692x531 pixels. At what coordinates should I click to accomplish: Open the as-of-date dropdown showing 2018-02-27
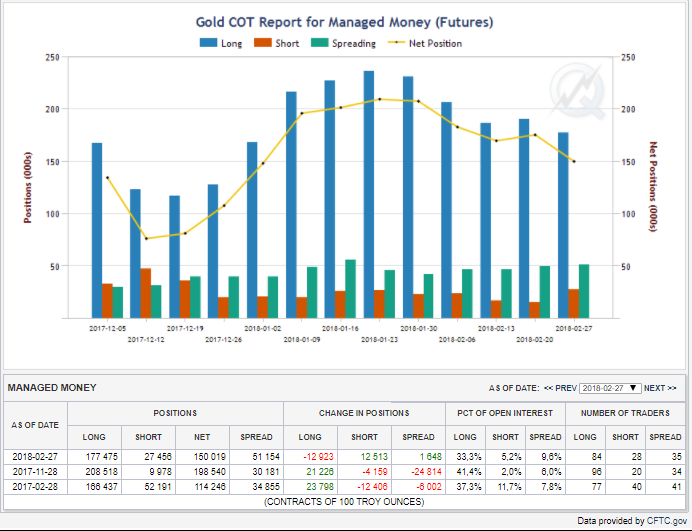point(610,388)
